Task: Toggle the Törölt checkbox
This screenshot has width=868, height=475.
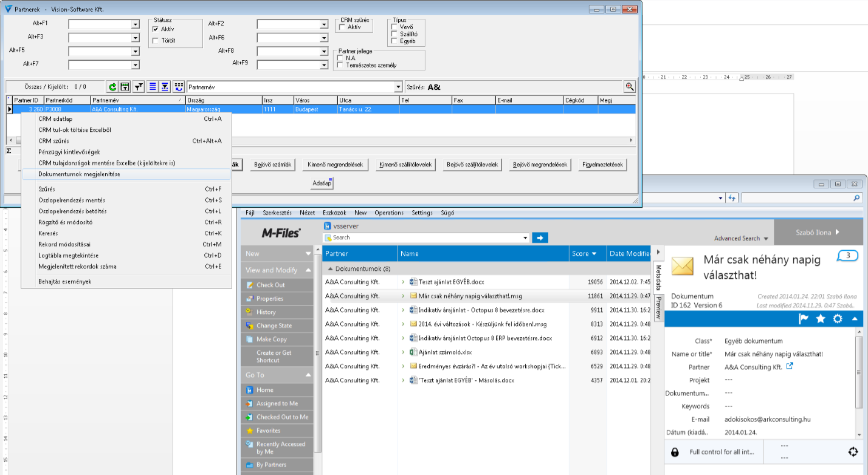Action: [x=155, y=41]
